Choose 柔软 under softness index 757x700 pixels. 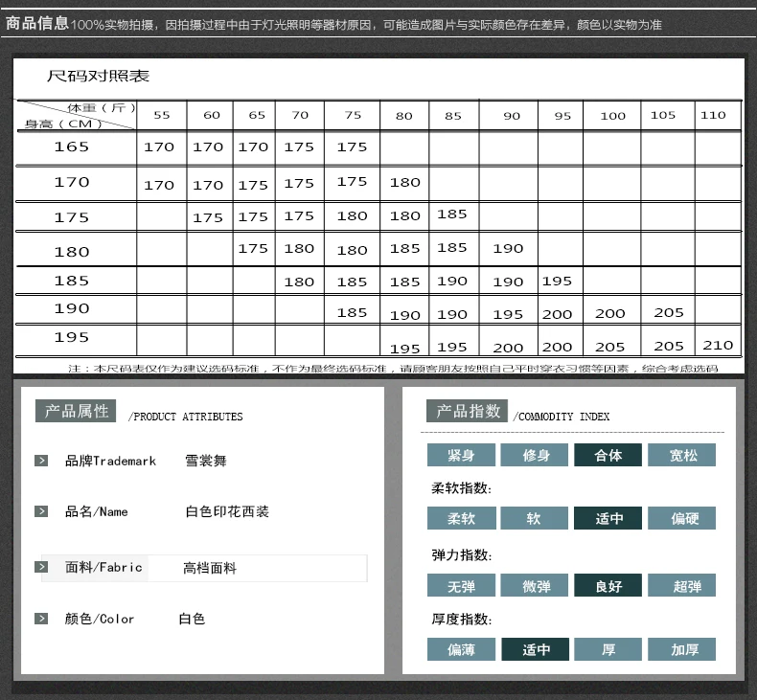[x=461, y=518]
